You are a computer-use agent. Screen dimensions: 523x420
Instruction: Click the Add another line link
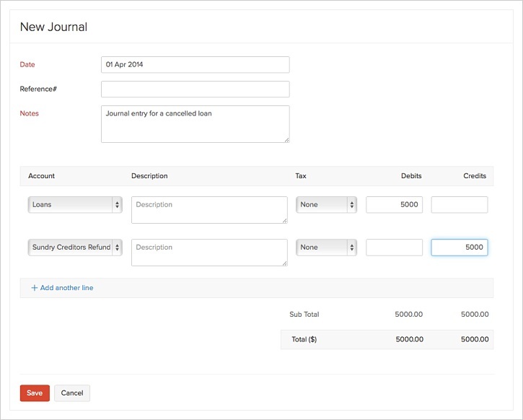[66, 288]
